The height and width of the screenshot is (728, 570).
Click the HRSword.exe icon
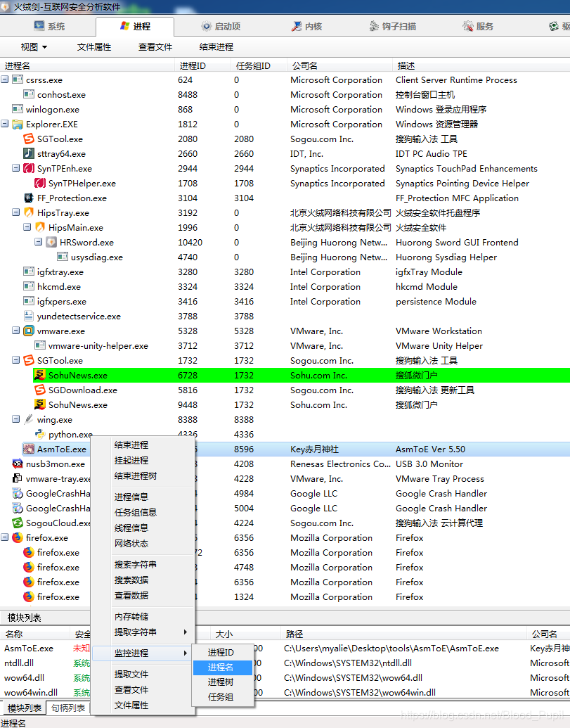[x=51, y=243]
